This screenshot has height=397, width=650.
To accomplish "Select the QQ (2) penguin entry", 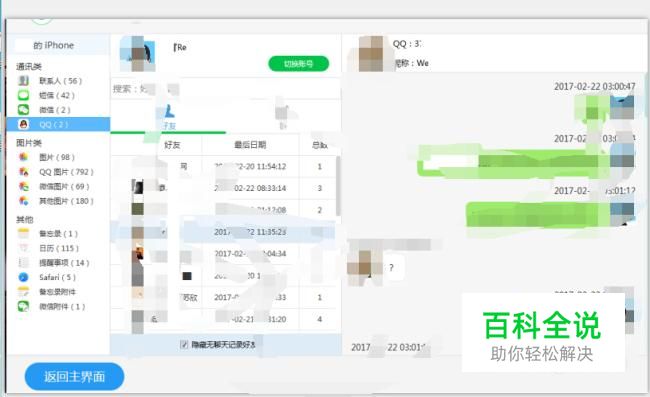I will coord(58,124).
